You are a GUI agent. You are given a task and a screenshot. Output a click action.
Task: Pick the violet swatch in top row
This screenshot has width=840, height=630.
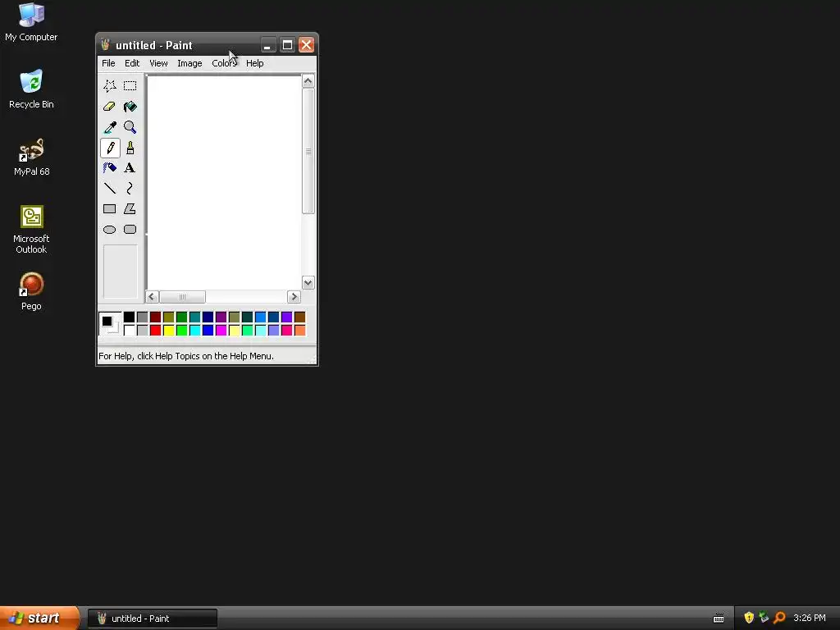286,317
